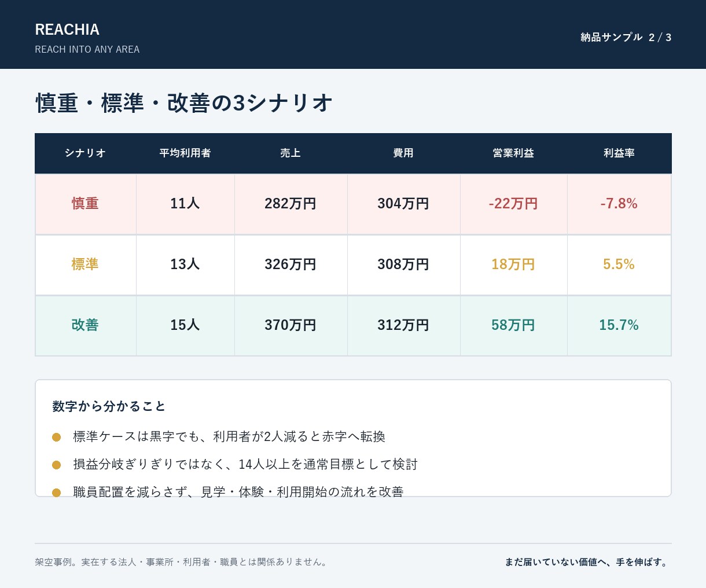The image size is (706, 588).
Task: Click the 営業利益 column header
Action: point(513,153)
